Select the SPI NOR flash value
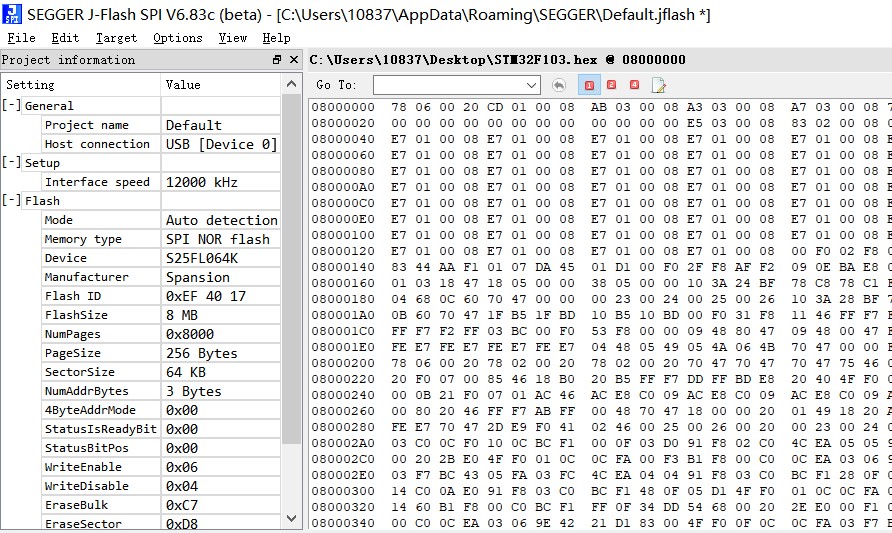This screenshot has height=533, width=892. pos(217,239)
